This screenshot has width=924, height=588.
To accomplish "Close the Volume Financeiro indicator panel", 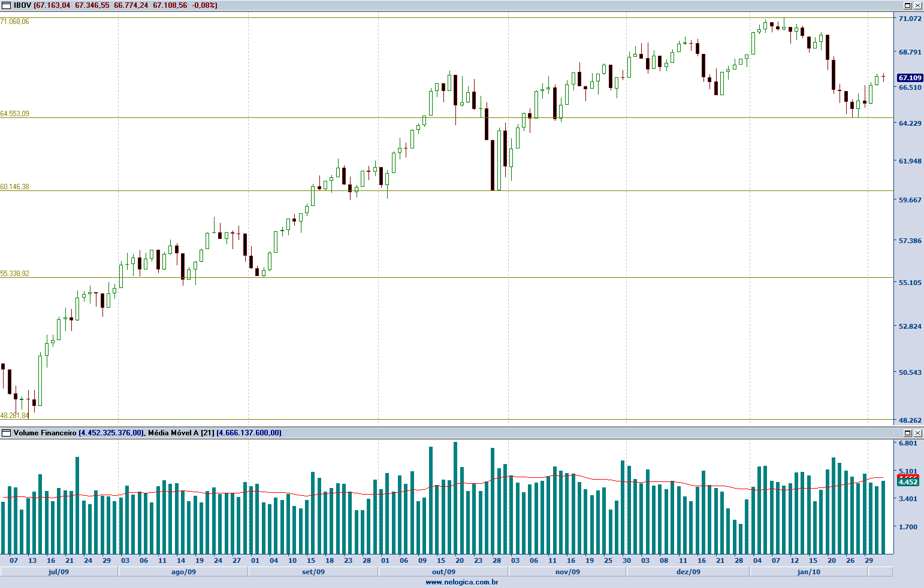I will click(917, 433).
